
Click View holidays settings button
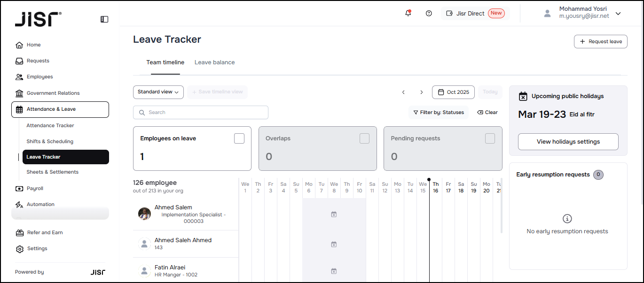568,142
